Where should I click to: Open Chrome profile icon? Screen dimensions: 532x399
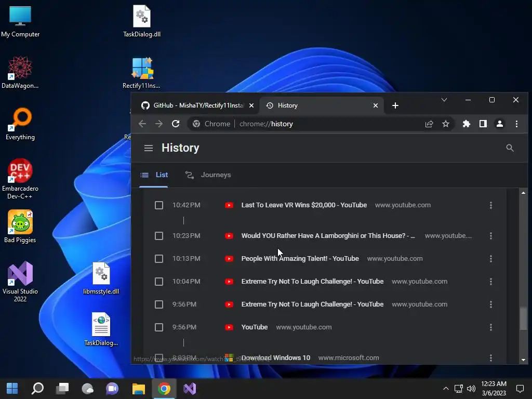[499, 124]
